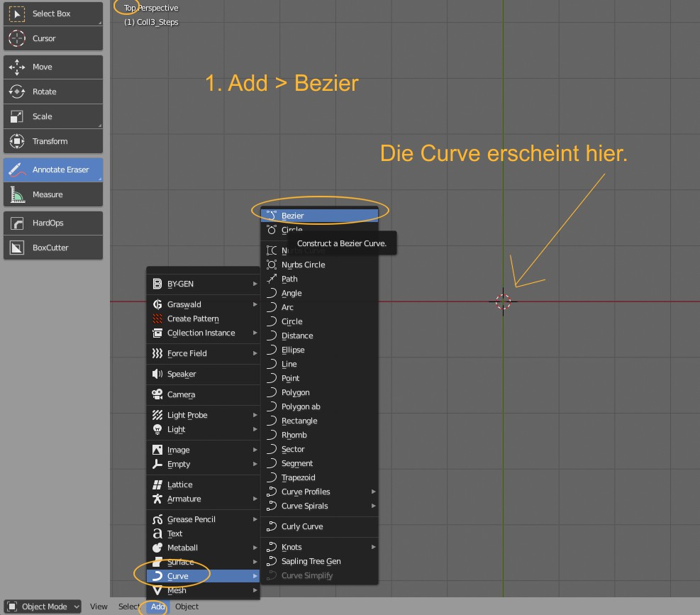Open the HardOps tool
700x615 pixels.
[x=53, y=223]
